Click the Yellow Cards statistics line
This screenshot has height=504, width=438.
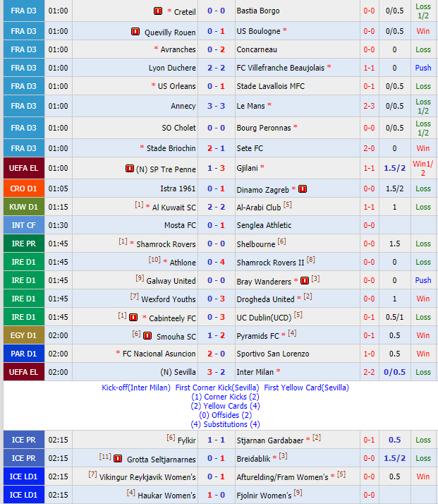(x=225, y=406)
